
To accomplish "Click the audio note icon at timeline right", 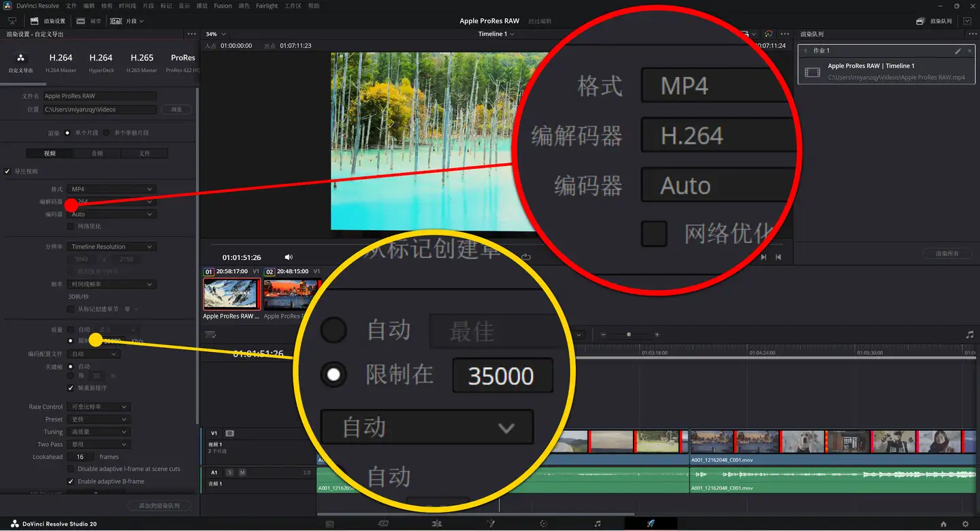I will pyautogui.click(x=970, y=335).
